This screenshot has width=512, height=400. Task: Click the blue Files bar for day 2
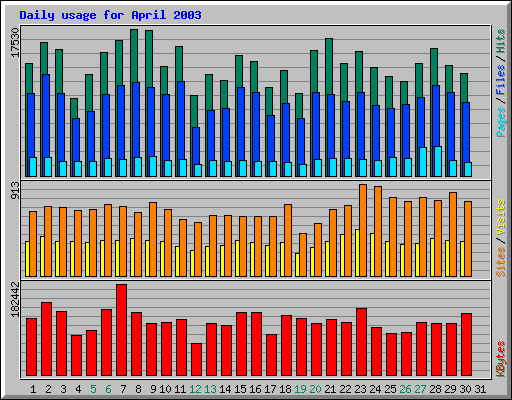pyautogui.click(x=46, y=115)
